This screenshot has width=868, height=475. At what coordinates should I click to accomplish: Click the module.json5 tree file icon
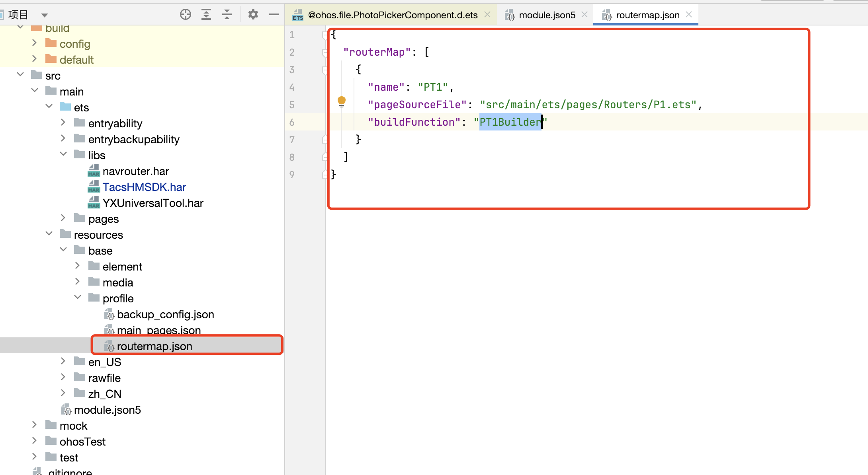point(66,409)
